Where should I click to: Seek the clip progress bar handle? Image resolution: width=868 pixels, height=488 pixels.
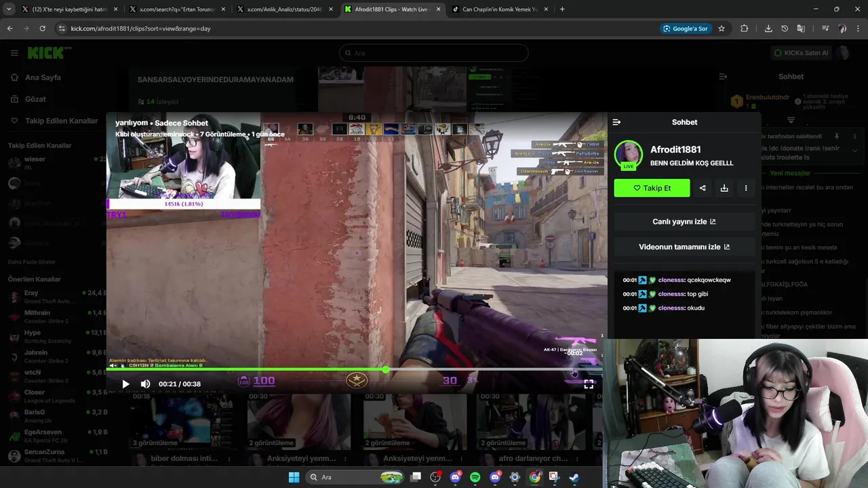(x=386, y=369)
